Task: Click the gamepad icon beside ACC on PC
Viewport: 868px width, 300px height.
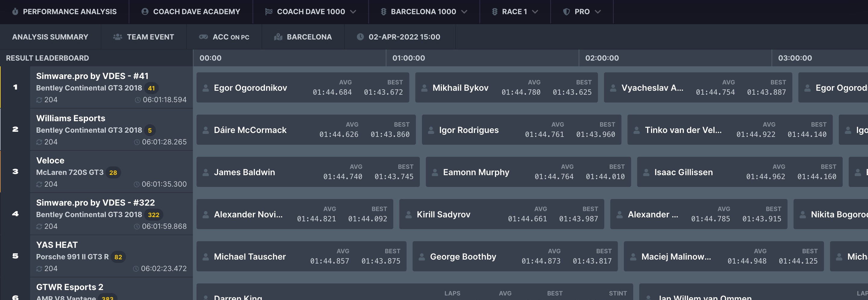Action: (x=203, y=37)
